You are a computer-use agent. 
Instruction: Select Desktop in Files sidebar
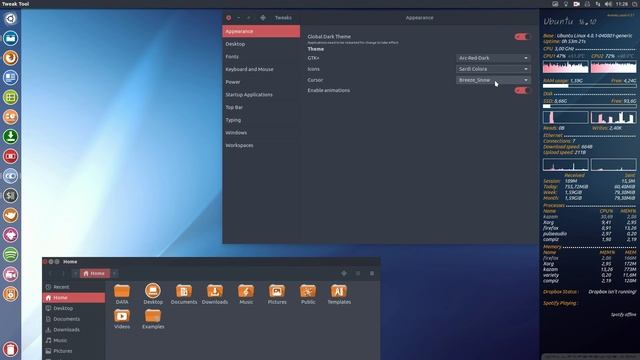74,308
